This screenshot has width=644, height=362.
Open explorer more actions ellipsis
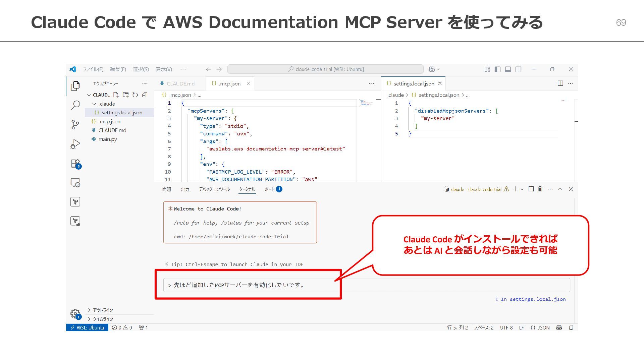click(145, 83)
